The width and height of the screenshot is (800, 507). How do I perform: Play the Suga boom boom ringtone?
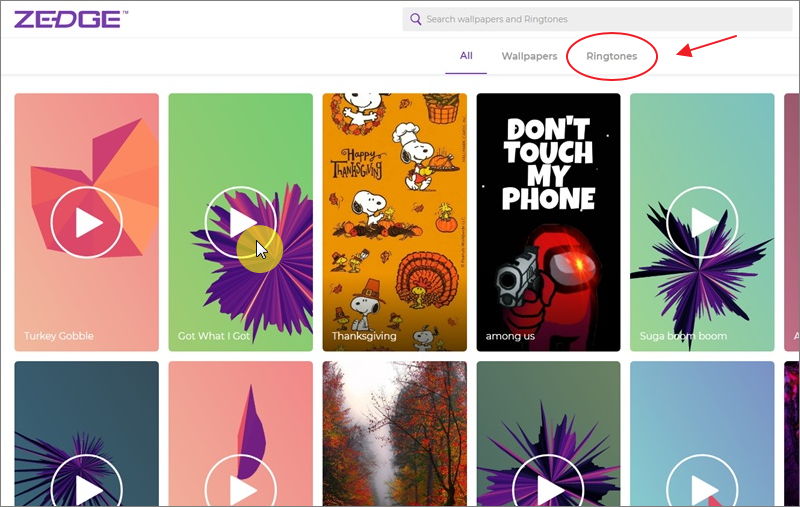coord(702,222)
